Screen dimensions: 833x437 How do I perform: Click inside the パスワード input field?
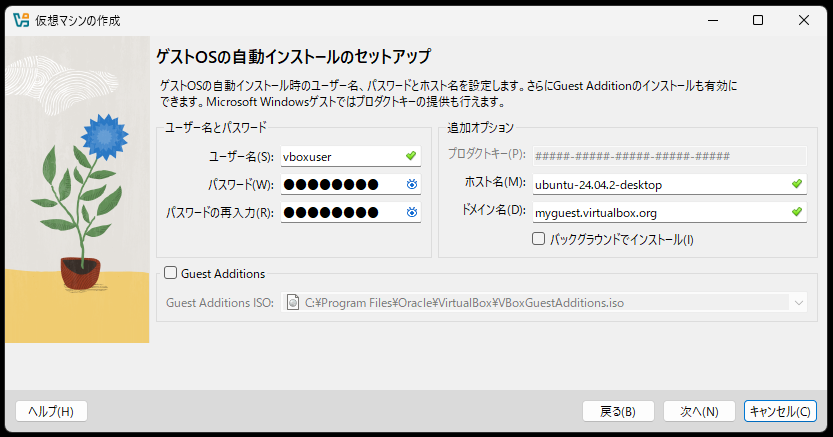coord(340,184)
